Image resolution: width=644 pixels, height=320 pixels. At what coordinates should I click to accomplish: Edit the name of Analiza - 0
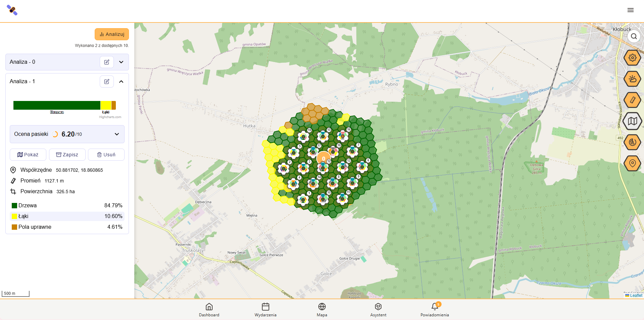(x=107, y=62)
